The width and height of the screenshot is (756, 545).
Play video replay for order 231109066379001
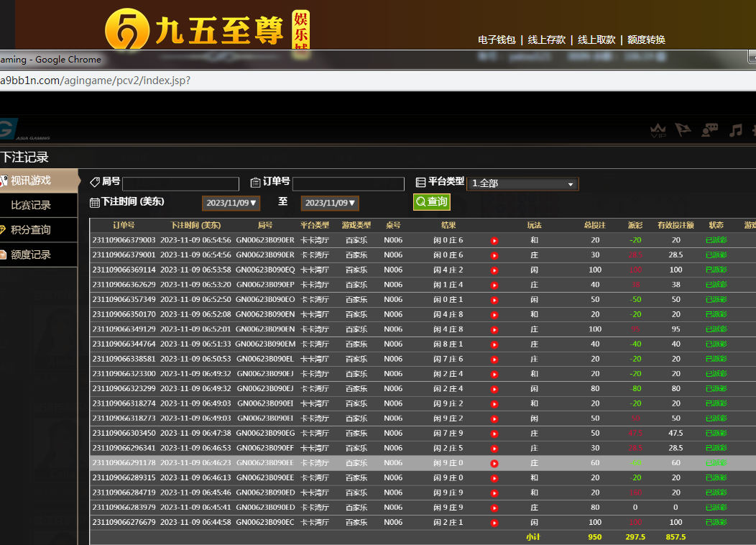coord(494,256)
